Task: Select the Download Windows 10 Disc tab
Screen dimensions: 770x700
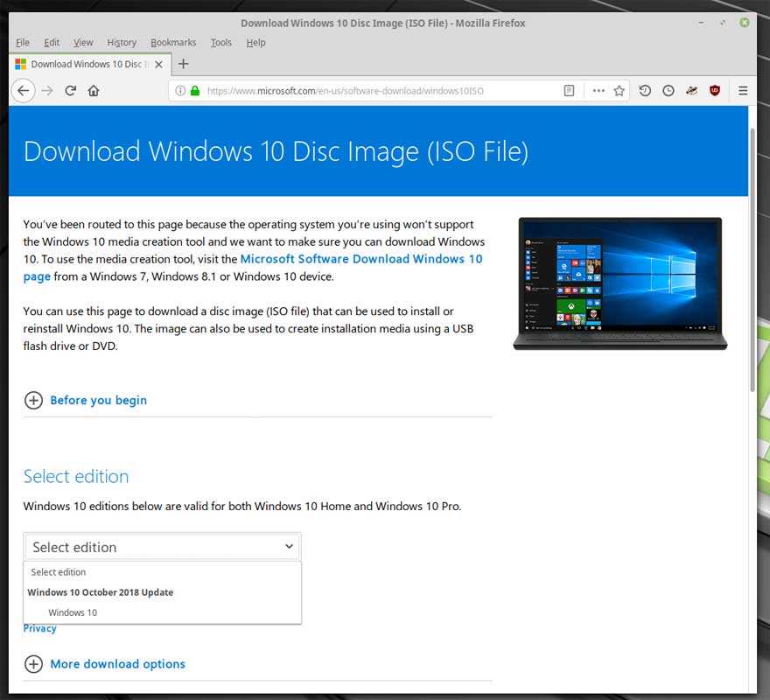Action: click(x=90, y=64)
